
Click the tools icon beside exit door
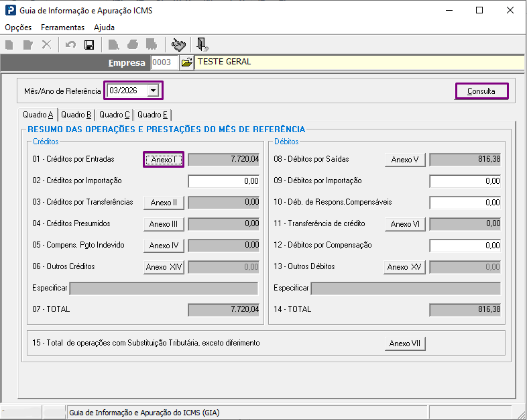click(178, 45)
